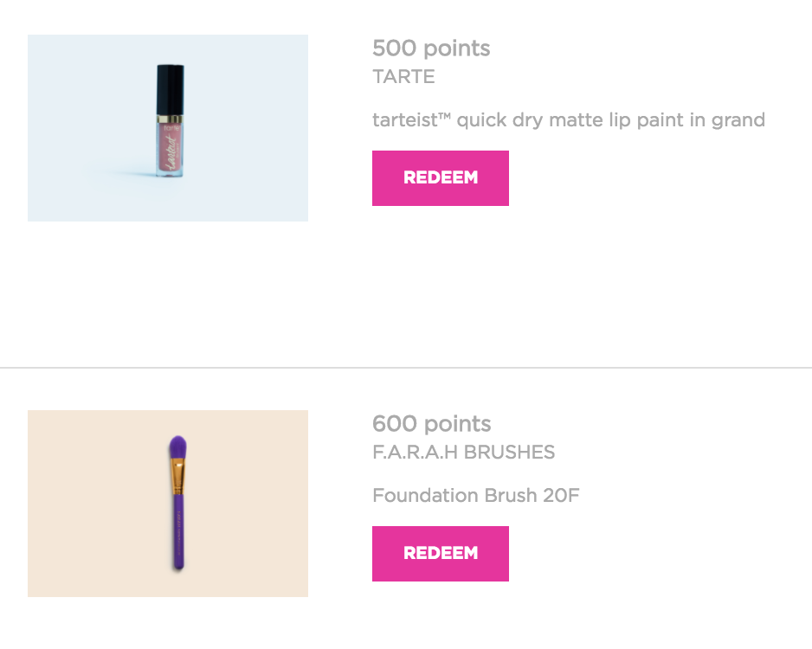This screenshot has width=812, height=649.
Task: Click the 500 points label
Action: (x=431, y=48)
